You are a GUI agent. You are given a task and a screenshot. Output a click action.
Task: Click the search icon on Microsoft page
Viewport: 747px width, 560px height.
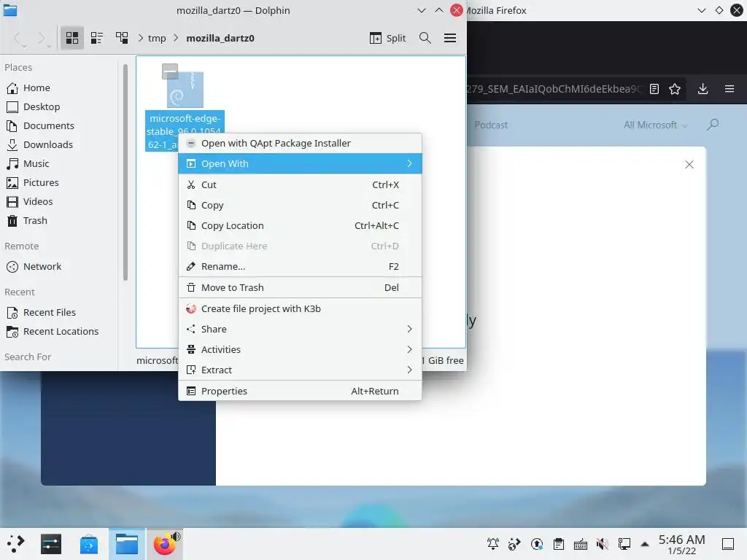pyautogui.click(x=713, y=125)
